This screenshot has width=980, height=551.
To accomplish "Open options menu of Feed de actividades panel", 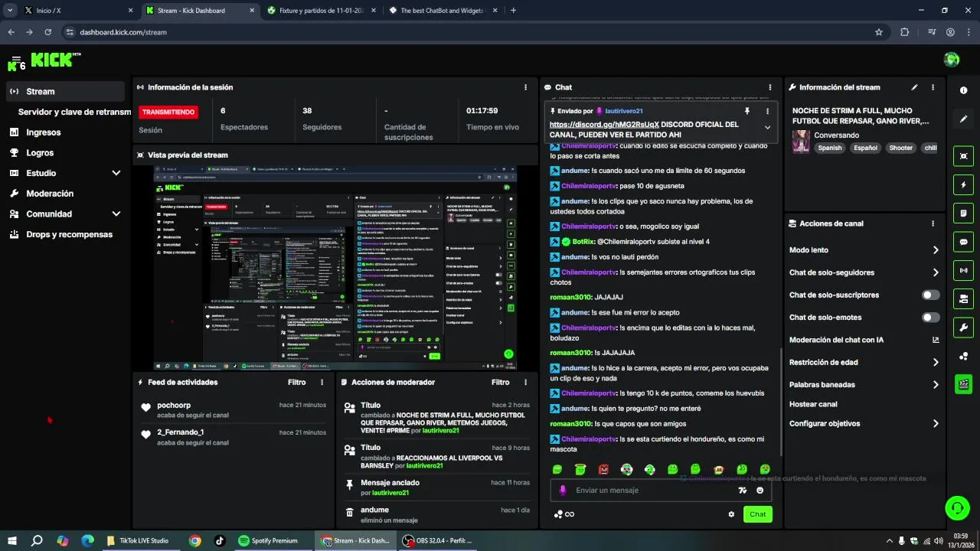I will click(322, 382).
